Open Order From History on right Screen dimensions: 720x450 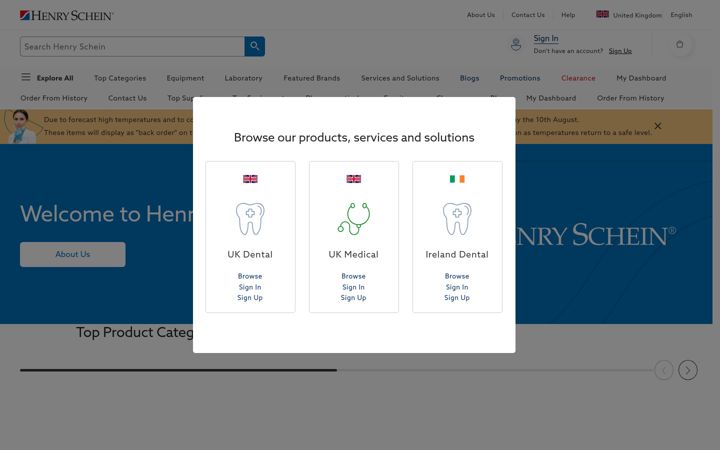click(630, 98)
